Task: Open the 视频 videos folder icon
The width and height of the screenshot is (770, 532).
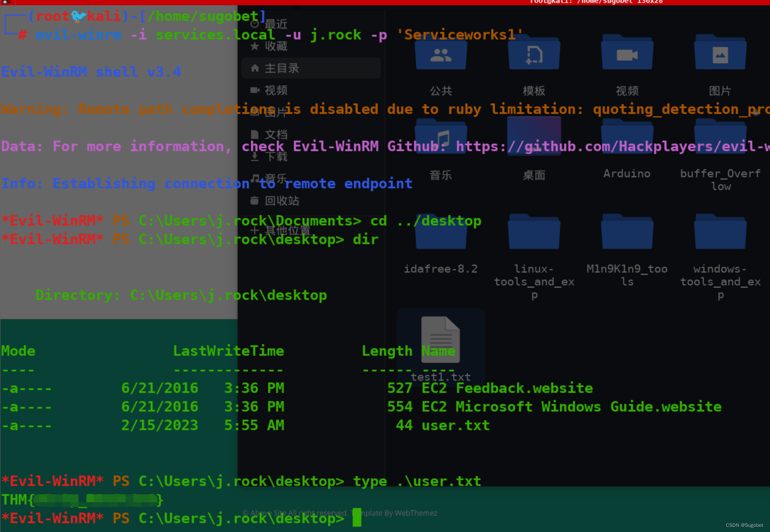Action: coord(627,53)
